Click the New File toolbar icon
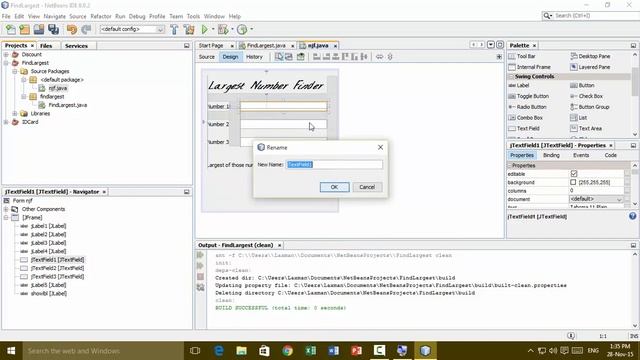 (11, 29)
